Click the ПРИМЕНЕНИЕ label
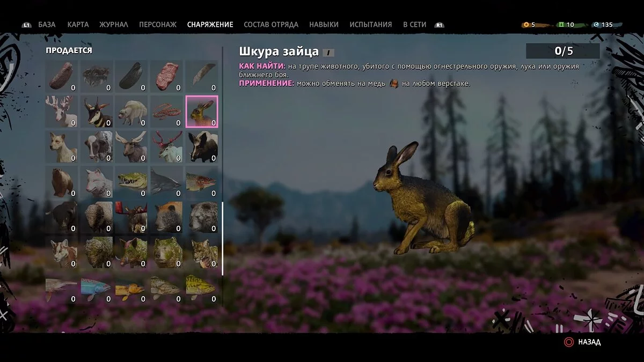644x362 pixels. 266,84
